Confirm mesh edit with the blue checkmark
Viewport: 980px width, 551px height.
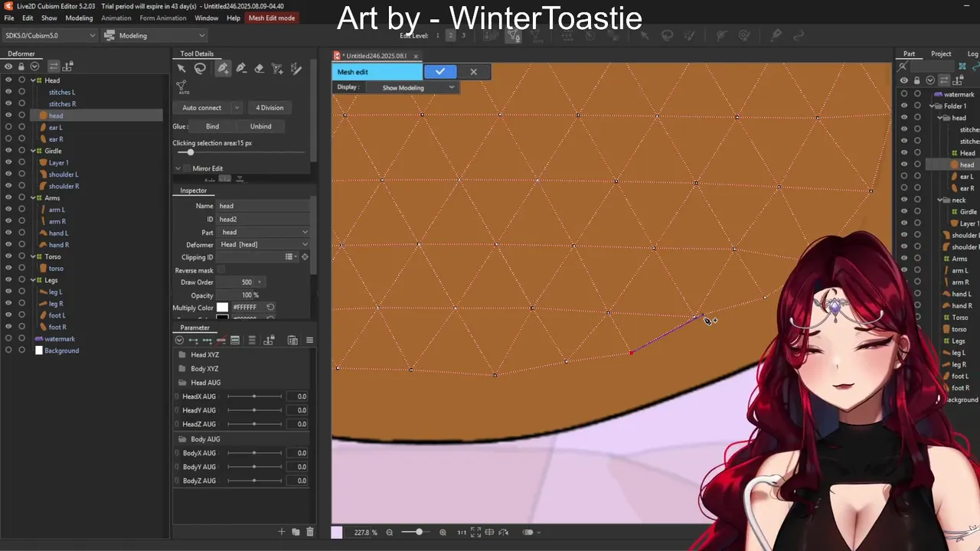(440, 72)
